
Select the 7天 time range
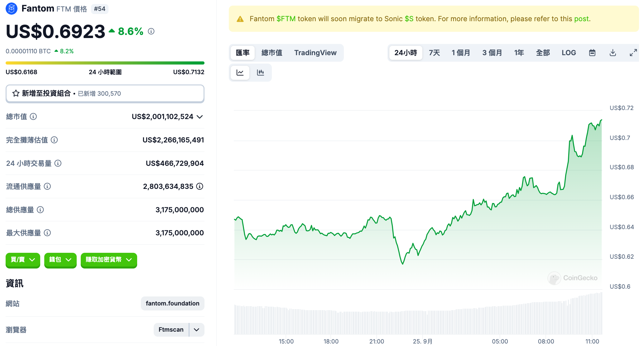[x=434, y=53]
